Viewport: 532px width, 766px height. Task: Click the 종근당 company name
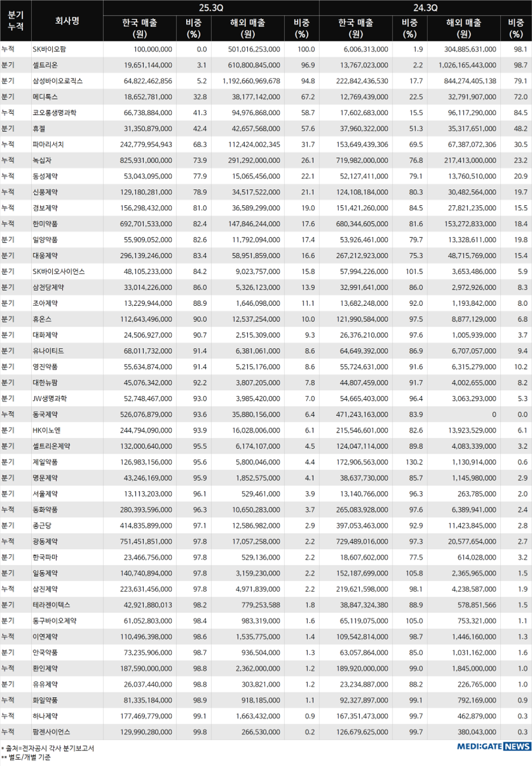(42, 525)
